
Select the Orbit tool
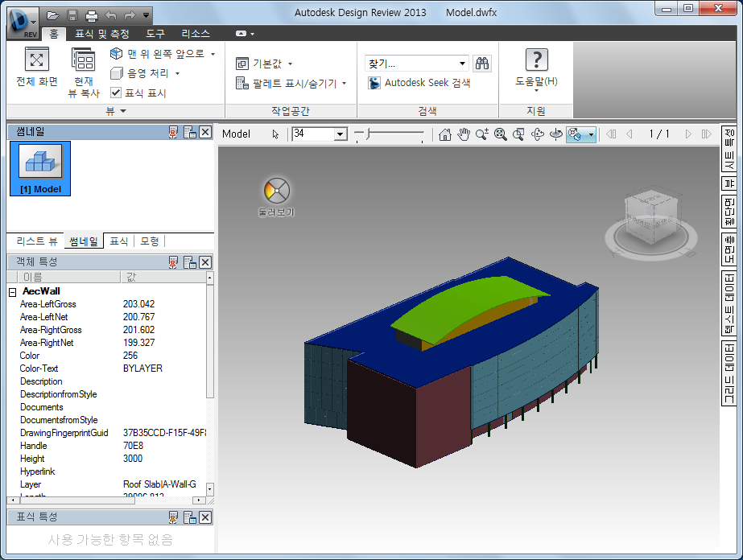pos(538,134)
